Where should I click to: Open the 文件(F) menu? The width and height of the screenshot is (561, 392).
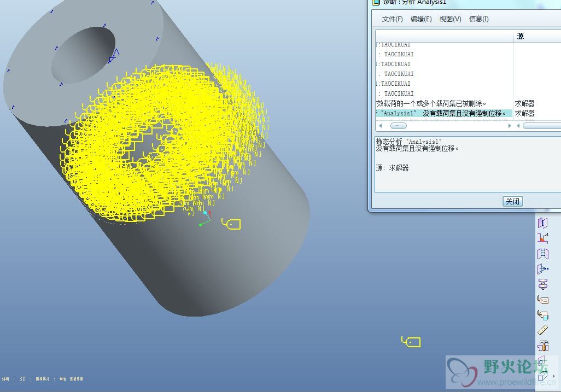pyautogui.click(x=392, y=19)
